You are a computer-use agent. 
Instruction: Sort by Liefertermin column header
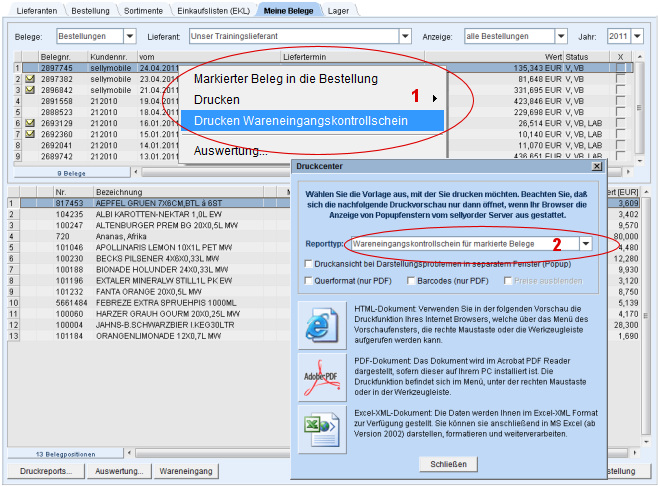tap(352, 57)
